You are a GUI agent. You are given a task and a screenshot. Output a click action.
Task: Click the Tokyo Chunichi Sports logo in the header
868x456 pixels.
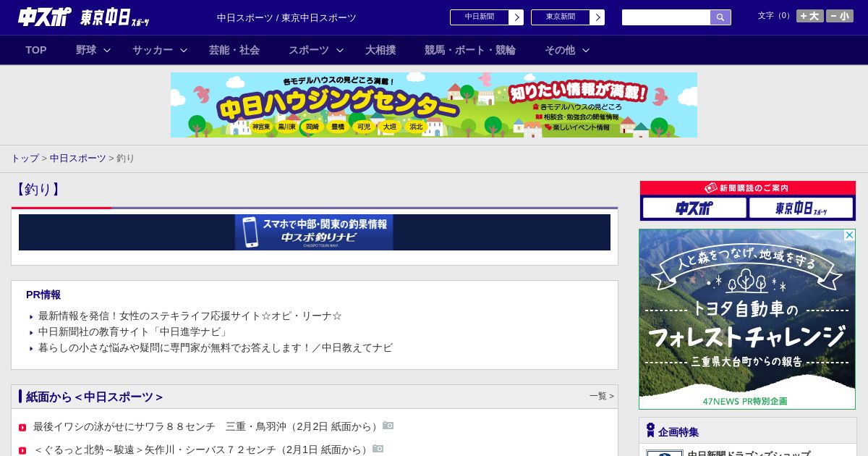pyautogui.click(x=115, y=17)
